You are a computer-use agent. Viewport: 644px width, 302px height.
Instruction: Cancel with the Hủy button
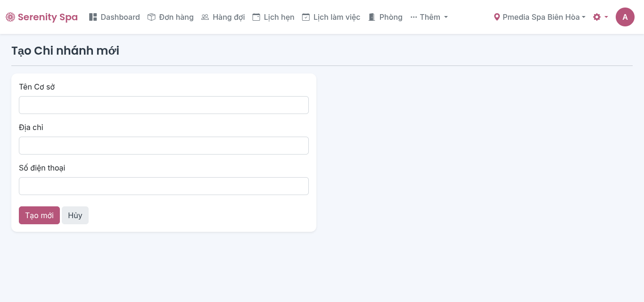75,215
